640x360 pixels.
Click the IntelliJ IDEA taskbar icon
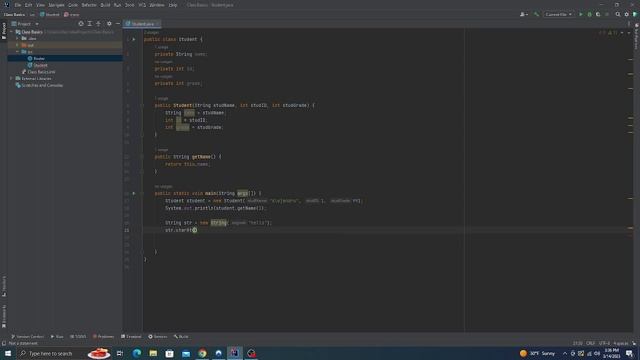(x=235, y=353)
